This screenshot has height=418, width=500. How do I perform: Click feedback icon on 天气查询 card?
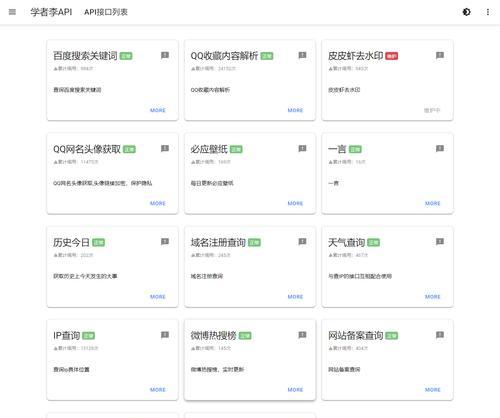point(440,241)
